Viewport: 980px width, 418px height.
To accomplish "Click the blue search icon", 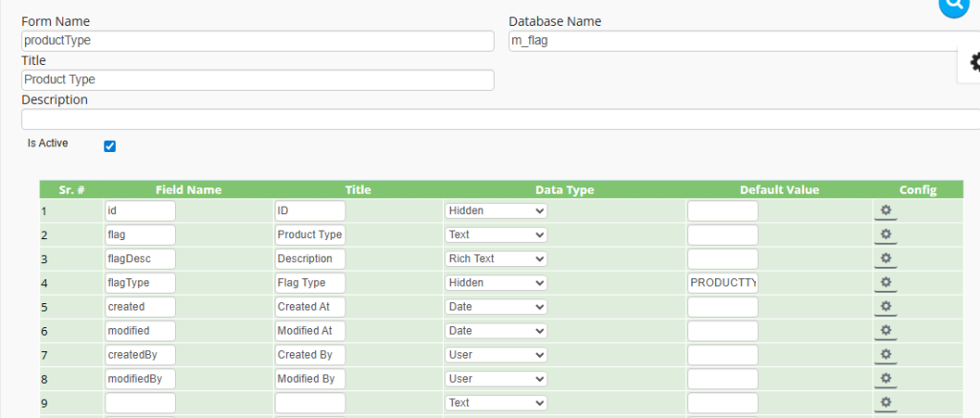I will (x=953, y=5).
